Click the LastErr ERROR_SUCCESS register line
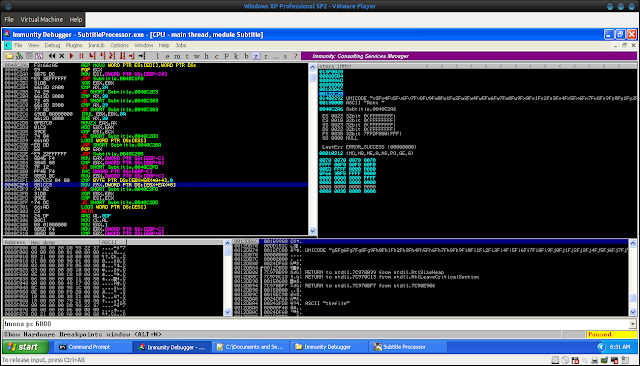The height and width of the screenshot is (366, 640). point(369,147)
